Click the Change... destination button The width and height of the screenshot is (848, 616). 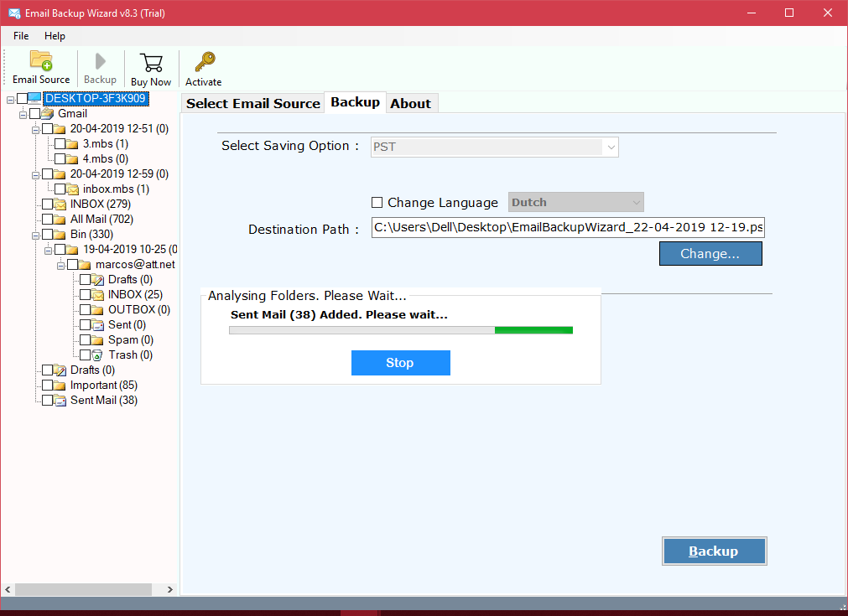(710, 253)
